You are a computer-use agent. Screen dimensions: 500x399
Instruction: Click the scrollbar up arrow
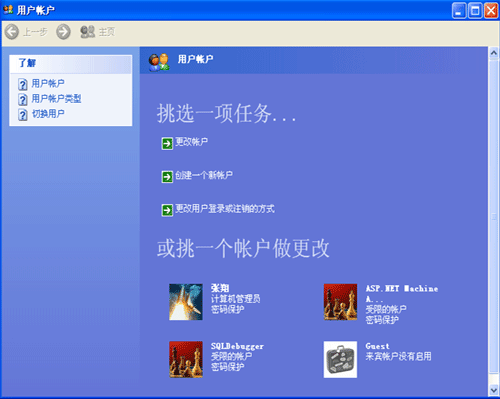pyautogui.click(x=494, y=53)
